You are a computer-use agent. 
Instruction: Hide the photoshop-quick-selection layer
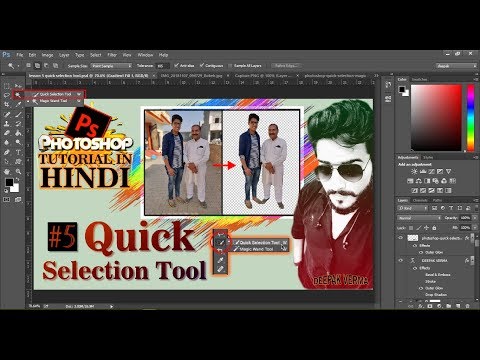coord(401,238)
